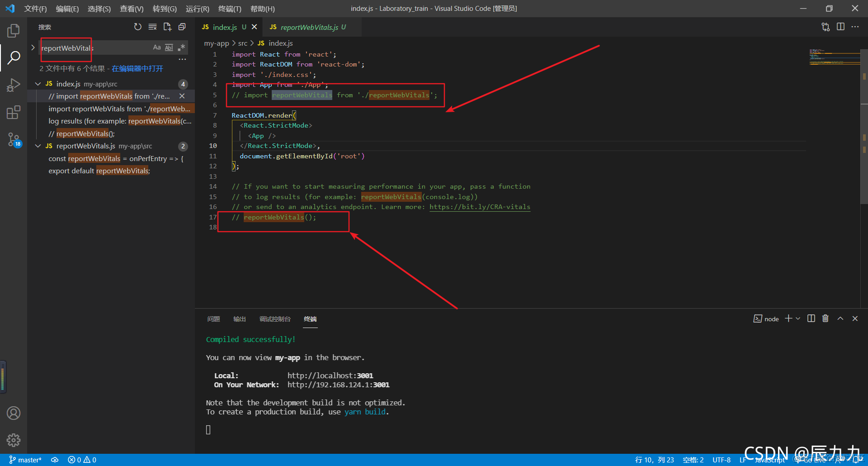The width and height of the screenshot is (868, 466).
Task: Select 'import reportWebVitals from' search result
Action: coord(119,109)
